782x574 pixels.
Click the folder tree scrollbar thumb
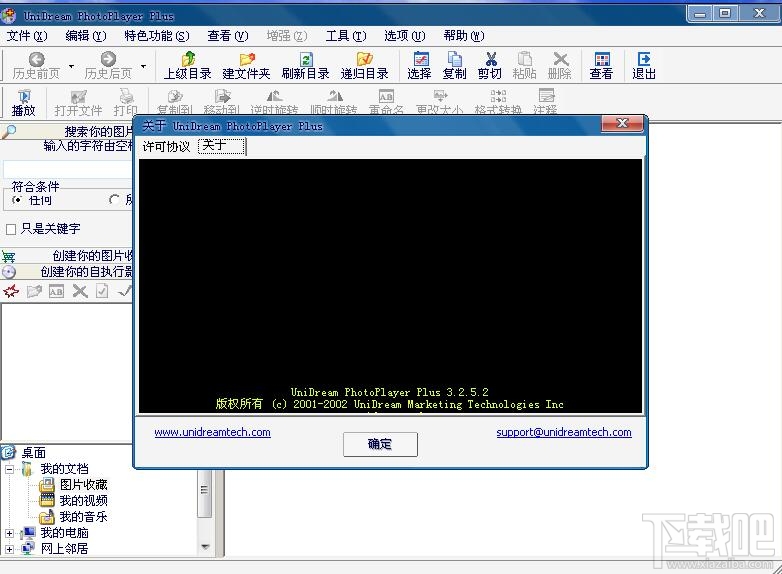coord(204,494)
